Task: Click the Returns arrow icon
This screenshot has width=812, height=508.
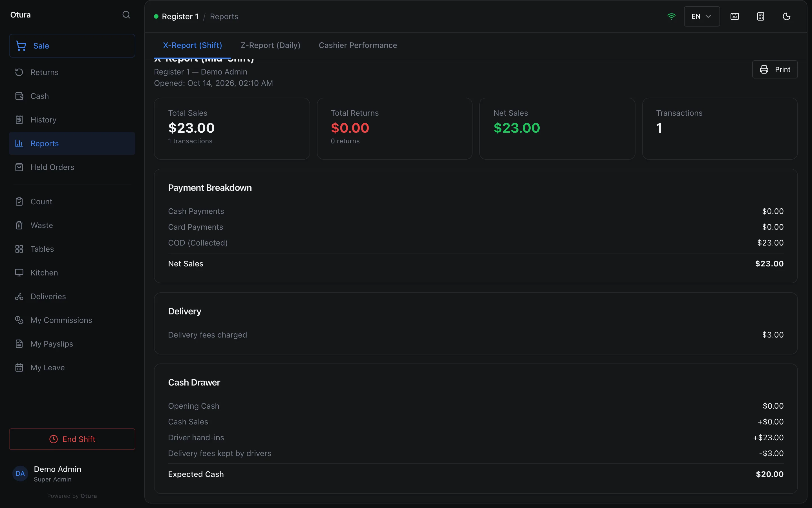Action: 19,72
